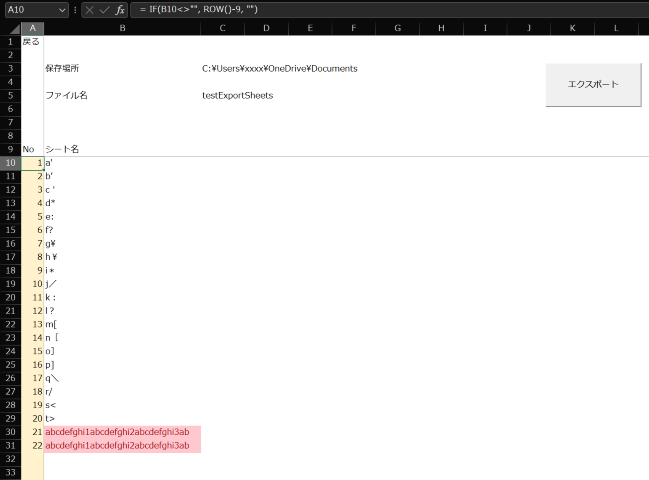Viewport: 649px width, 480px height.
Task: Cancel the formula edit with the X icon
Action: coord(89,10)
